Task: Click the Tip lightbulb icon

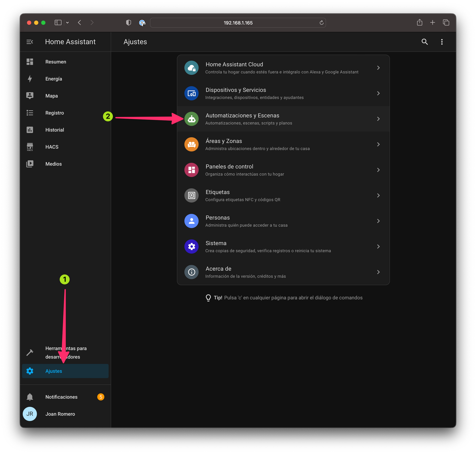Action: tap(208, 298)
